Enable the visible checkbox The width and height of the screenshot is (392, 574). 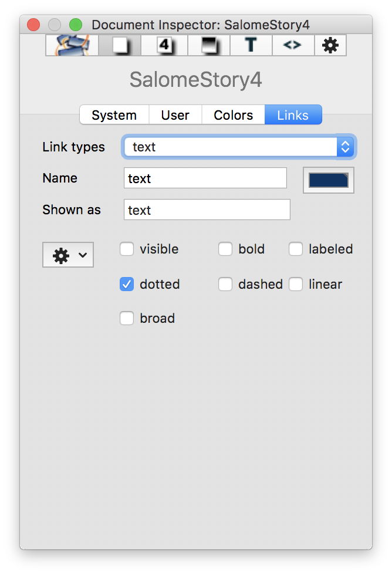(127, 249)
